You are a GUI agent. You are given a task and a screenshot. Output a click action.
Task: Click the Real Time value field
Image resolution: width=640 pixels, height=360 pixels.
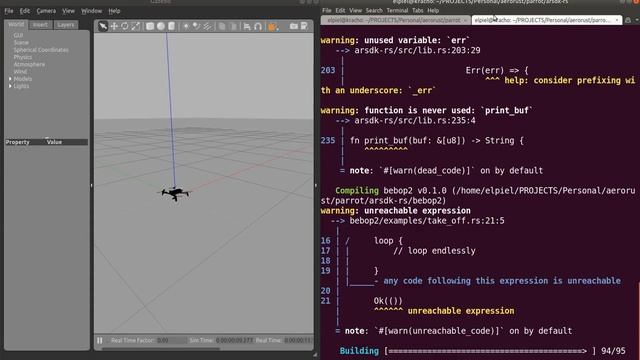point(298,340)
